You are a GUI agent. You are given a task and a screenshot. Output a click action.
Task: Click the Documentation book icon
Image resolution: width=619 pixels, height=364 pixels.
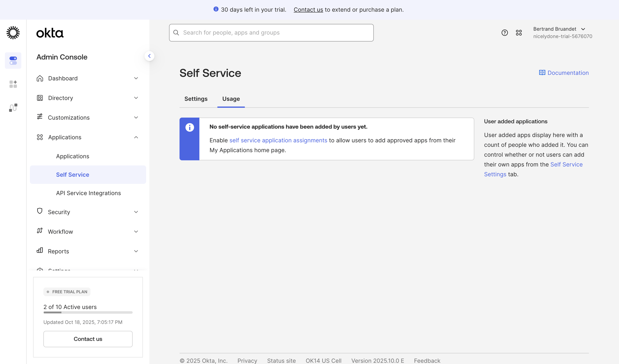pyautogui.click(x=542, y=72)
